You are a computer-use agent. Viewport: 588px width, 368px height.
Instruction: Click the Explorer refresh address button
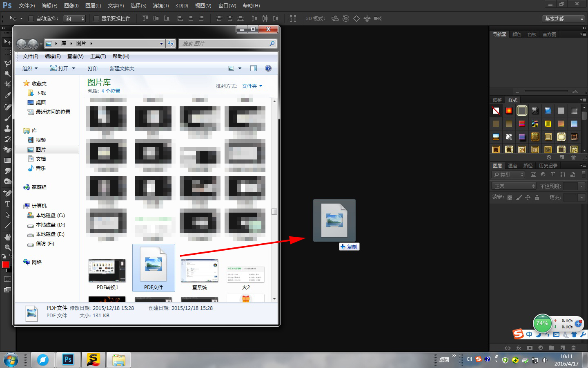pyautogui.click(x=171, y=43)
